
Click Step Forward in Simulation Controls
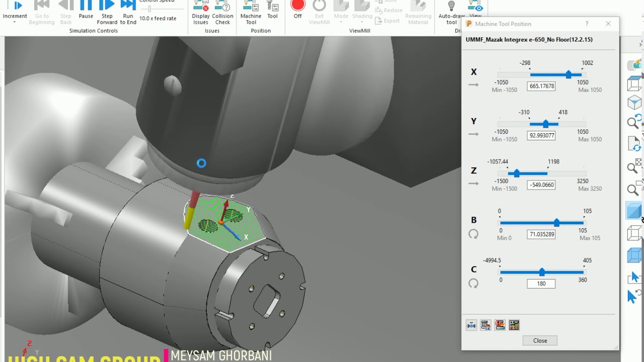point(107,12)
